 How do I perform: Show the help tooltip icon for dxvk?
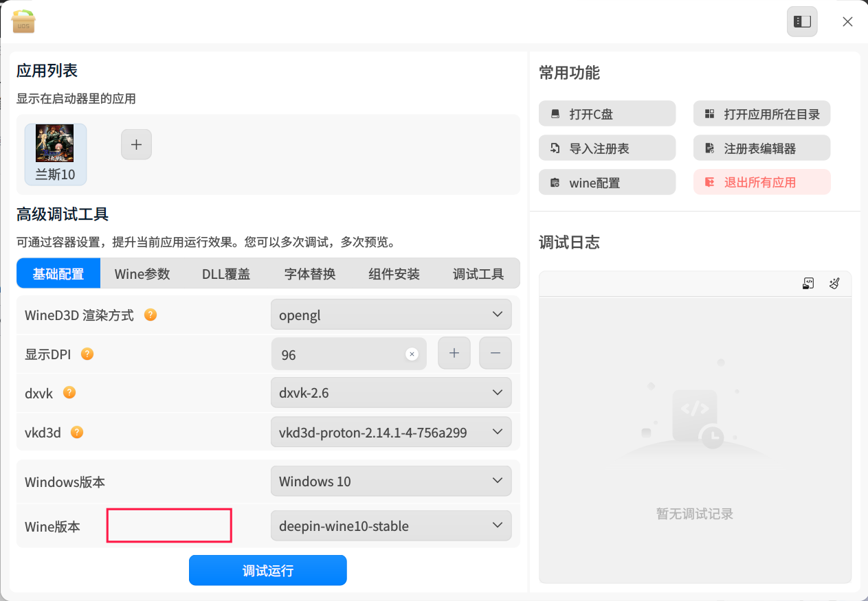(69, 392)
